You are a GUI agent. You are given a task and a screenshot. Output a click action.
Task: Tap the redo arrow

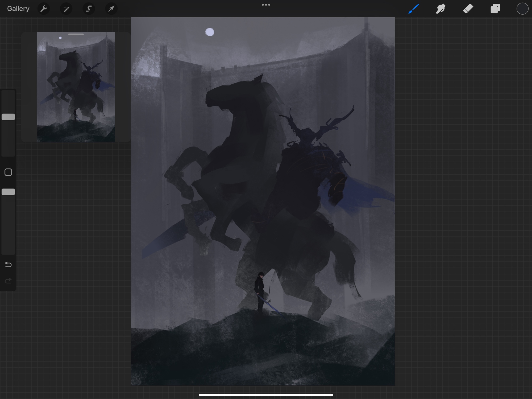8,281
